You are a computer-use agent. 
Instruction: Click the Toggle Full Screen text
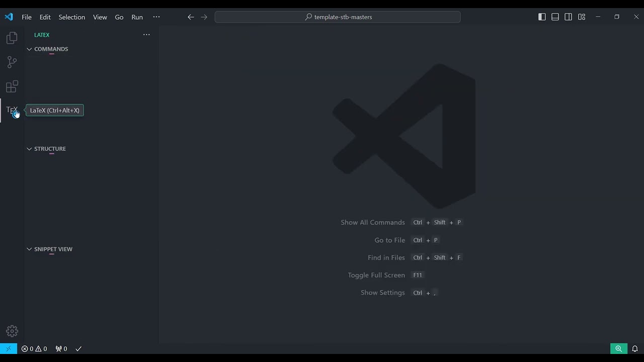click(376, 275)
